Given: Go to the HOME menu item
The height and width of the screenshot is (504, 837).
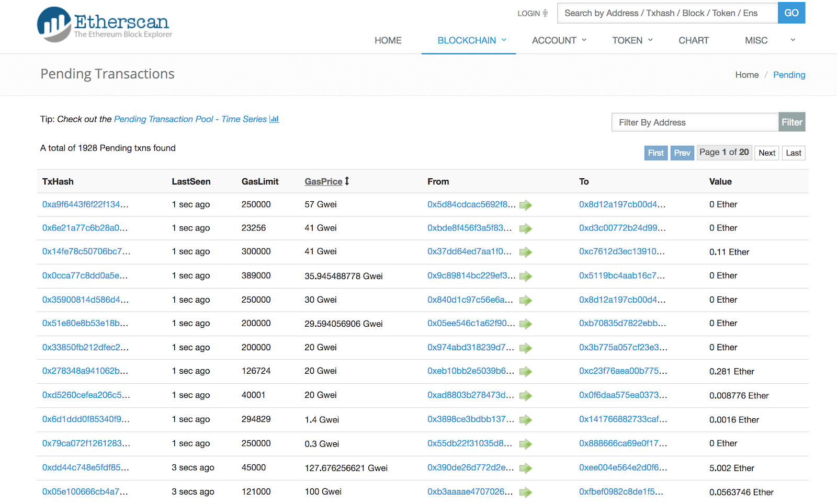Looking at the screenshot, I should (388, 40).
